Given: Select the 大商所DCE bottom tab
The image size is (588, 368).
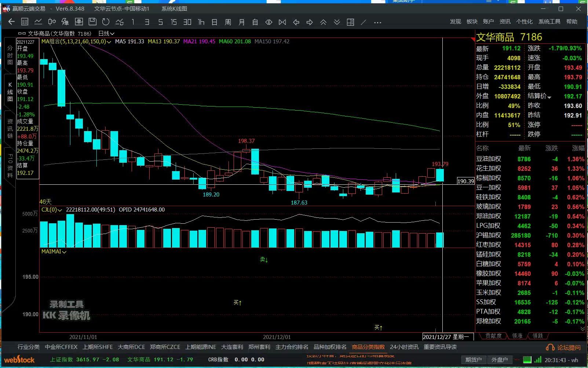Looking at the screenshot, I should 131,347.
